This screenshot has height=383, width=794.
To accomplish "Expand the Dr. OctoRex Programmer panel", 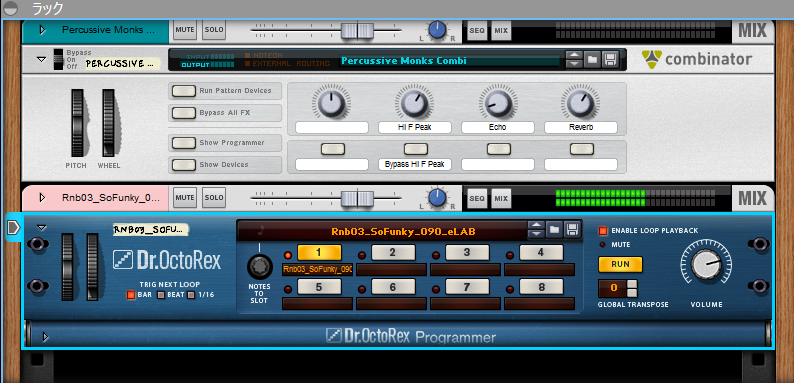I will tap(46, 336).
